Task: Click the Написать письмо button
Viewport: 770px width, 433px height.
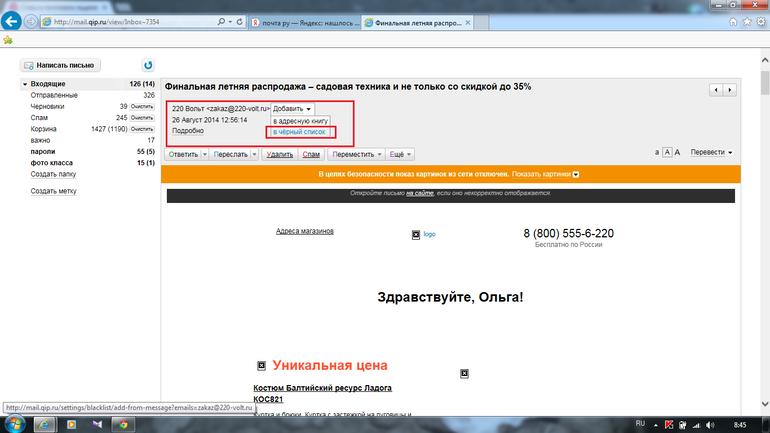Action: click(x=61, y=65)
